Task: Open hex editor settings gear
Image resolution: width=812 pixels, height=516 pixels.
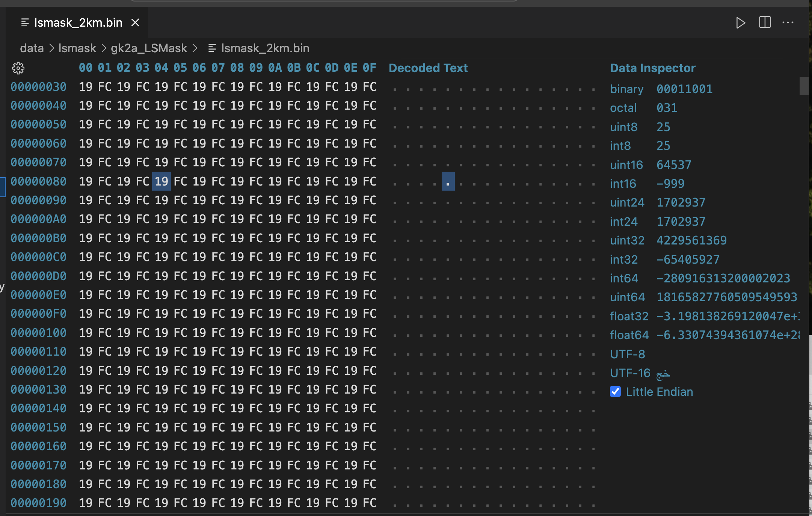Action: (x=18, y=68)
